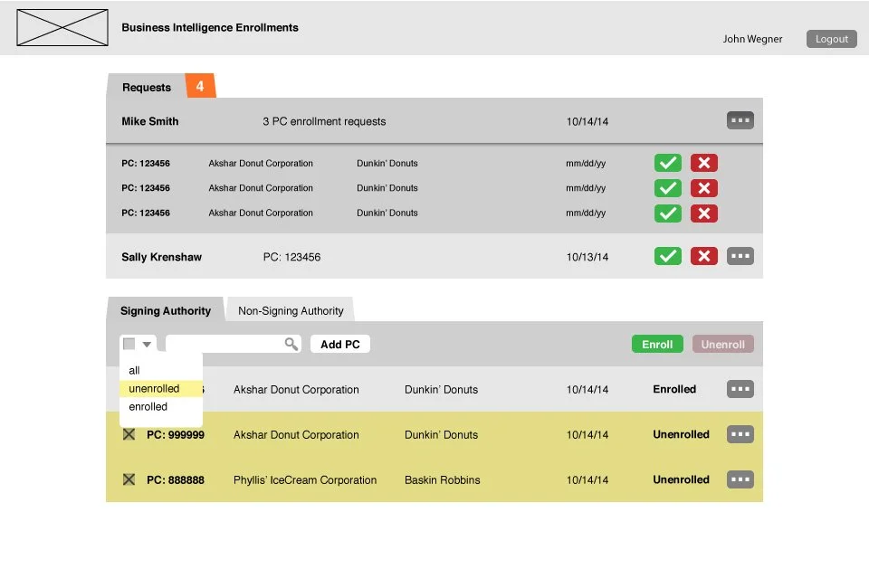The height and width of the screenshot is (588, 869).
Task: Click the Business Intelligence Enrollments title
Action: click(x=210, y=27)
